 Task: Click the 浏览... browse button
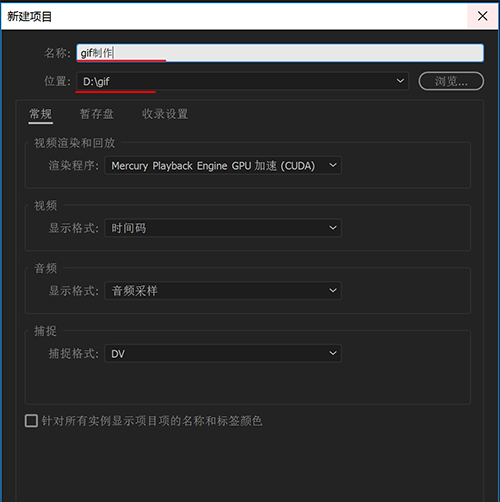(451, 81)
